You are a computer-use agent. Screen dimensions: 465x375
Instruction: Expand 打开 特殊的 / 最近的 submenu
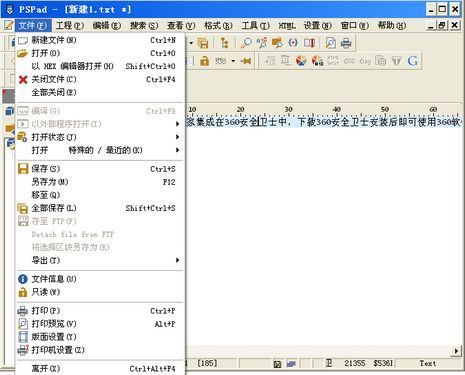100,150
